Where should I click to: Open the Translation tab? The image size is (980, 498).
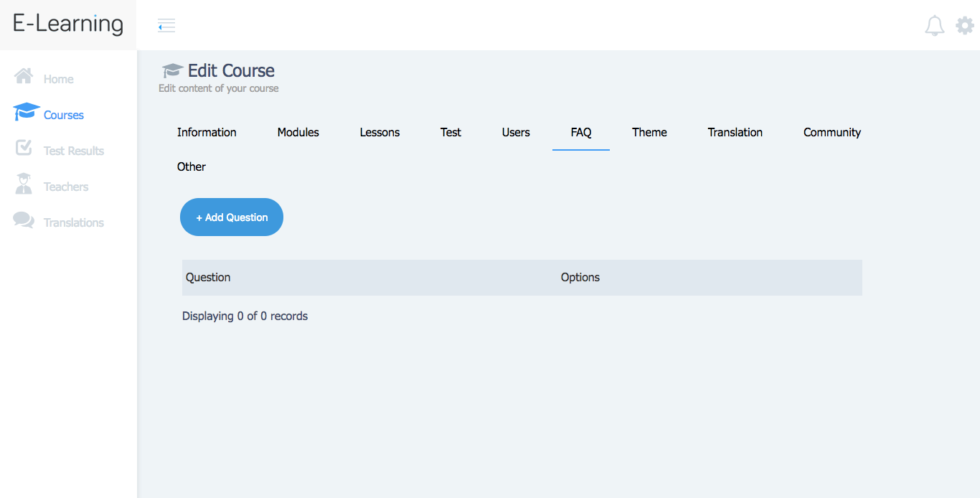point(735,132)
